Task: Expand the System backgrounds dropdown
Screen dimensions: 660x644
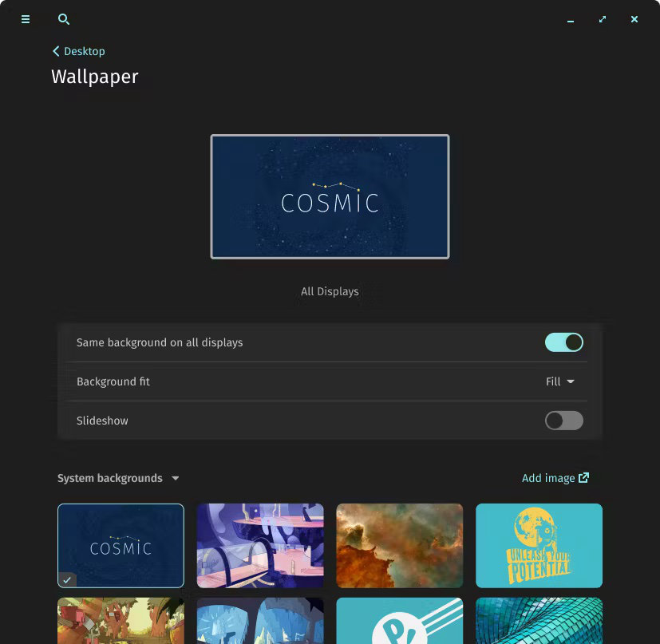Action: (118, 478)
